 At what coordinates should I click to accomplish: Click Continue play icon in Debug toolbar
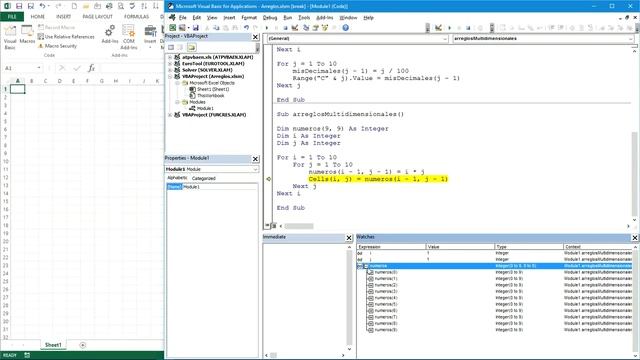[449, 28]
